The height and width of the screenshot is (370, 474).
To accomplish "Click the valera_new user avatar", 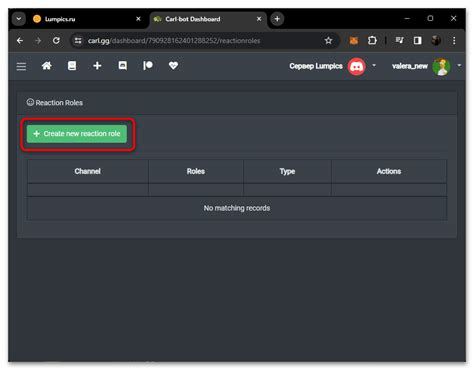I will (x=441, y=66).
